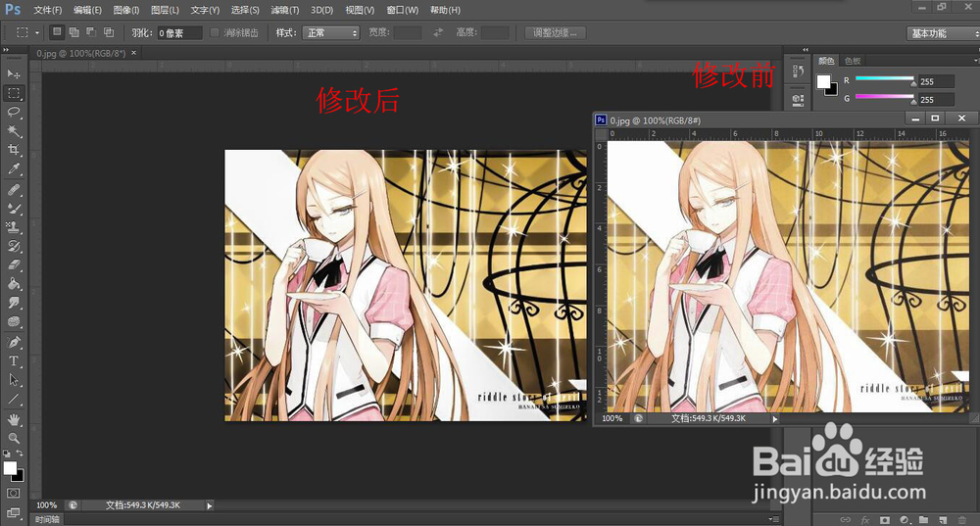Viewport: 980px width, 526px height.
Task: Click the 调整边缘 button
Action: 555,32
